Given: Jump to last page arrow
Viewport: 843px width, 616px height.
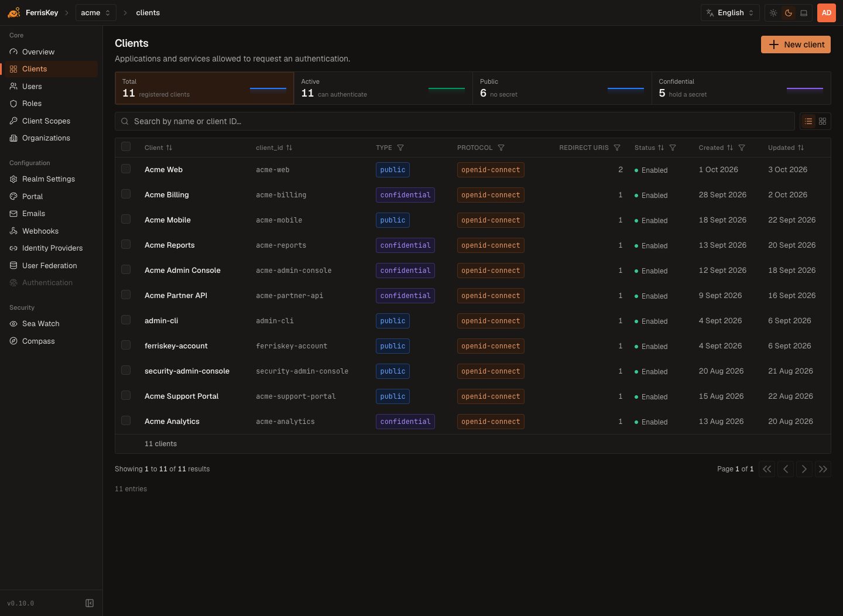Looking at the screenshot, I should pyautogui.click(x=823, y=469).
